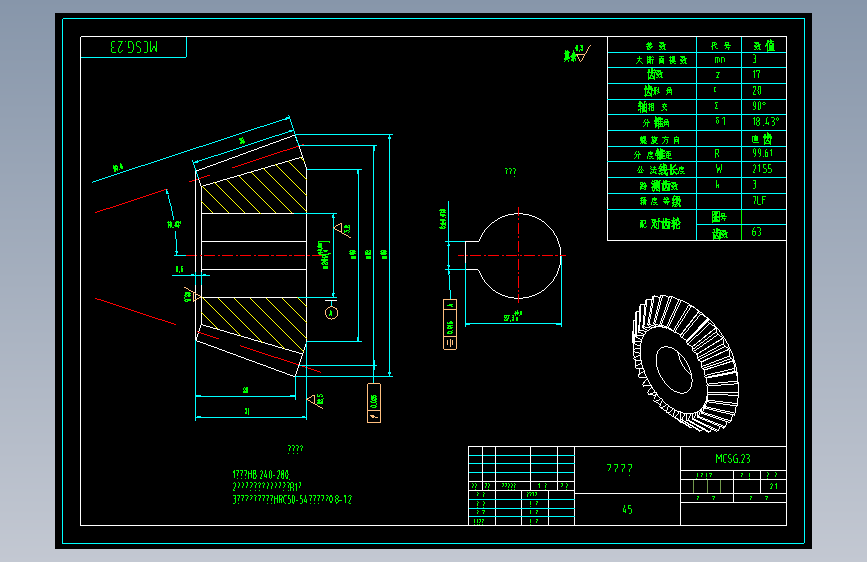Click the symbol k in the table
The image size is (867, 562).
(x=717, y=185)
